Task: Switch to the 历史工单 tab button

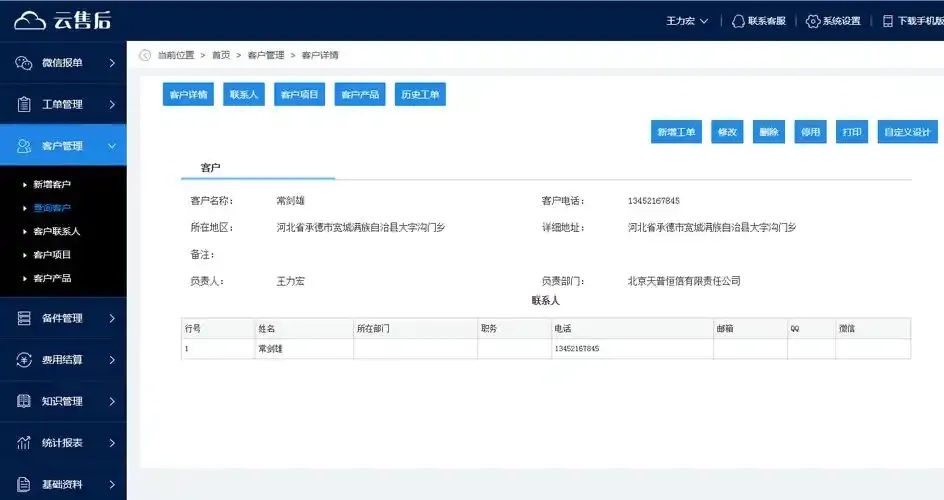Action: [x=420, y=94]
